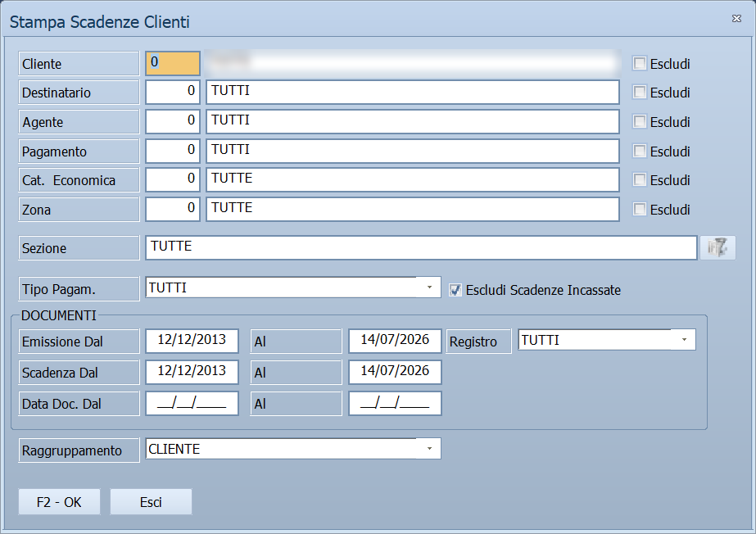Click the Scadenza Dal start date field
The image size is (756, 534).
pos(192,372)
